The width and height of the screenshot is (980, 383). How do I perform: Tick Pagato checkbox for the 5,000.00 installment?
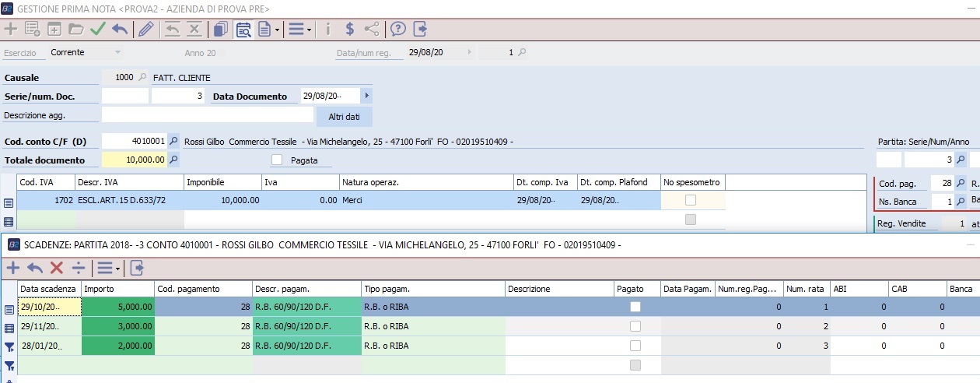coord(635,307)
